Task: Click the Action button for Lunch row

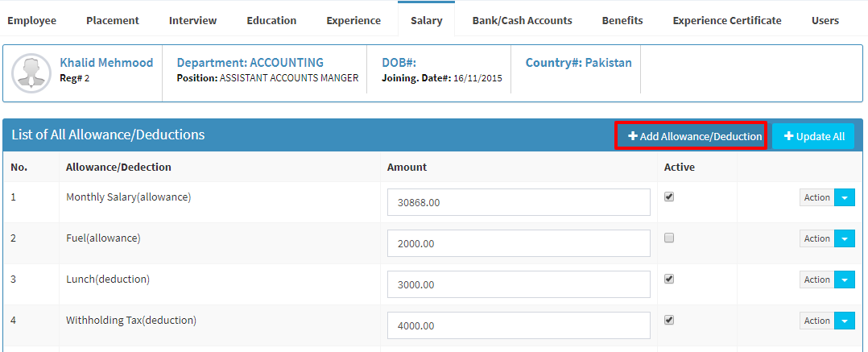Action: 816,280
